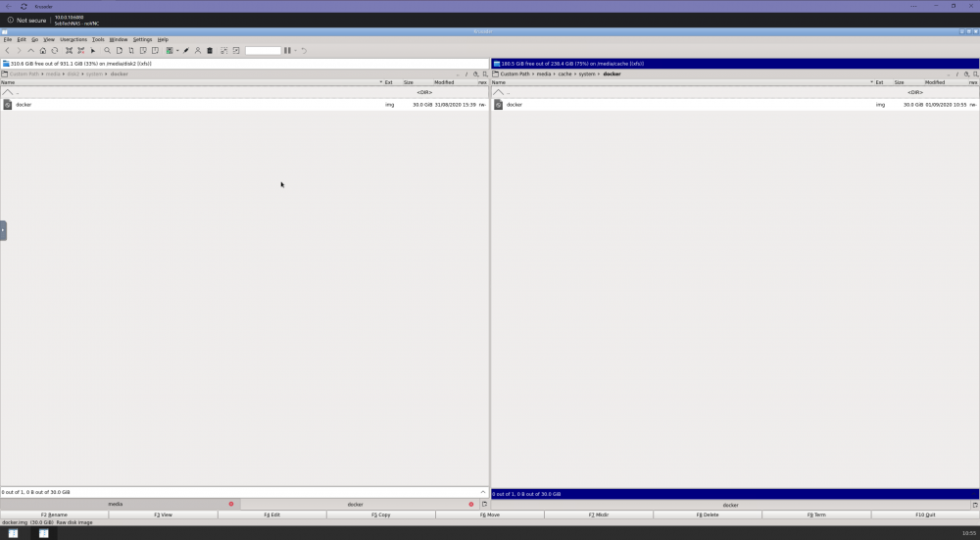Open the Go menu
The height and width of the screenshot is (540, 980).
pyautogui.click(x=35, y=39)
